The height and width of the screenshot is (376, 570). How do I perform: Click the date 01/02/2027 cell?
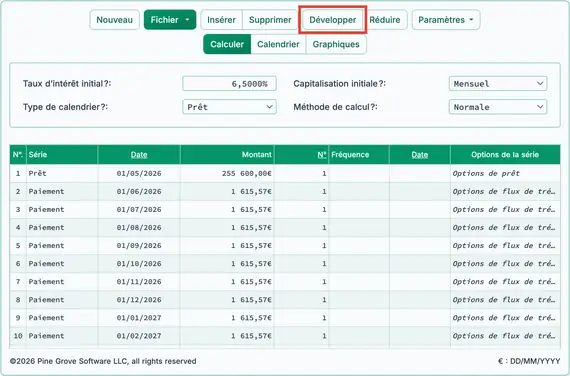(x=139, y=336)
